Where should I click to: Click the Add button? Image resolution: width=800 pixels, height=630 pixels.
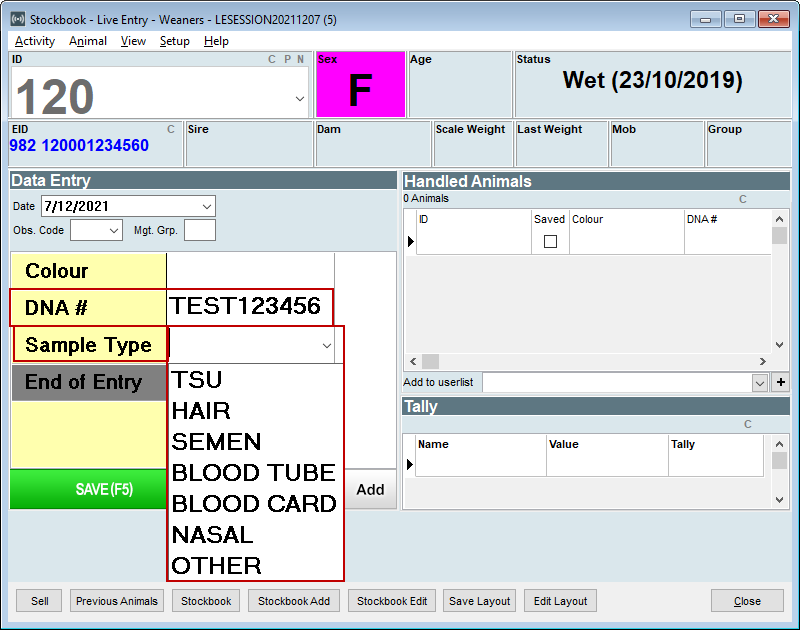click(370, 490)
